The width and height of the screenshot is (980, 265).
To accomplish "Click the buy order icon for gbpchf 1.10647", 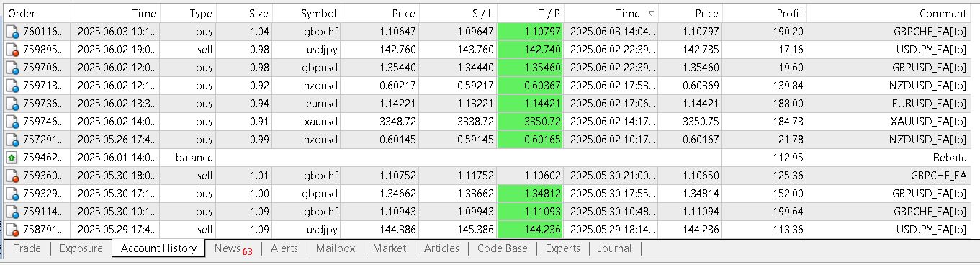I will (12, 32).
